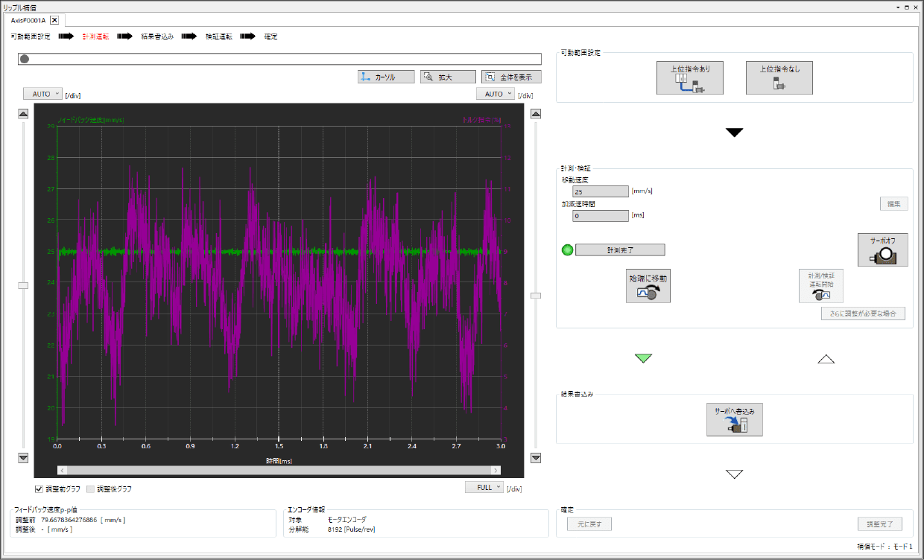The height and width of the screenshot is (560, 924).
Task: Click the 始端に移動 move-to-start button
Action: coord(648,286)
